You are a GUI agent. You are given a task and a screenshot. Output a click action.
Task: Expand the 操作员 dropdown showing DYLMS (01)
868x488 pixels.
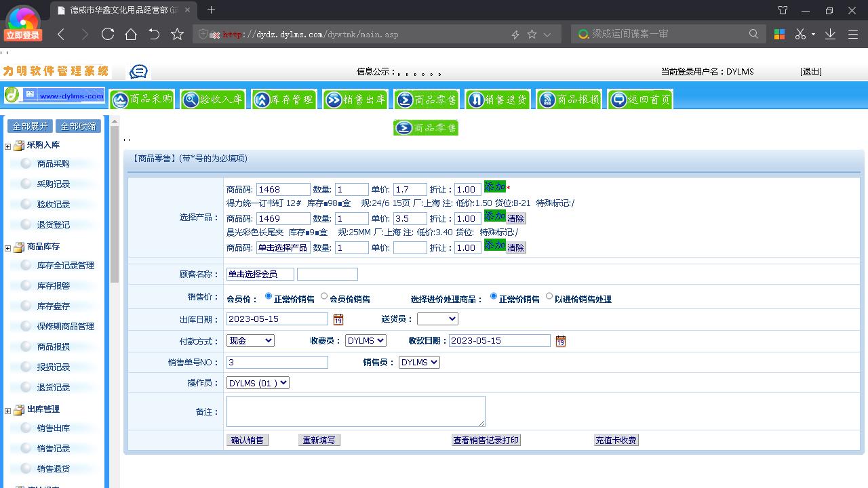[x=256, y=382]
